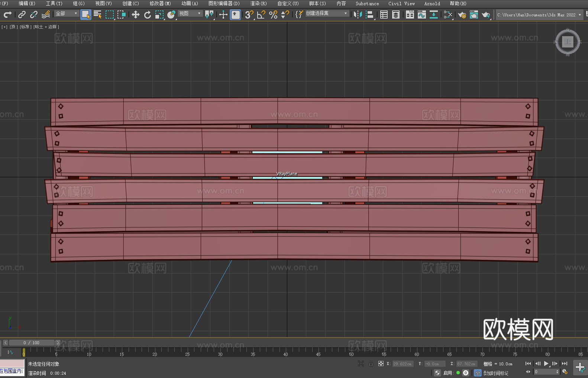The height and width of the screenshot is (378, 588).
Task: Toggle Spinner Snap
Action: (285, 14)
